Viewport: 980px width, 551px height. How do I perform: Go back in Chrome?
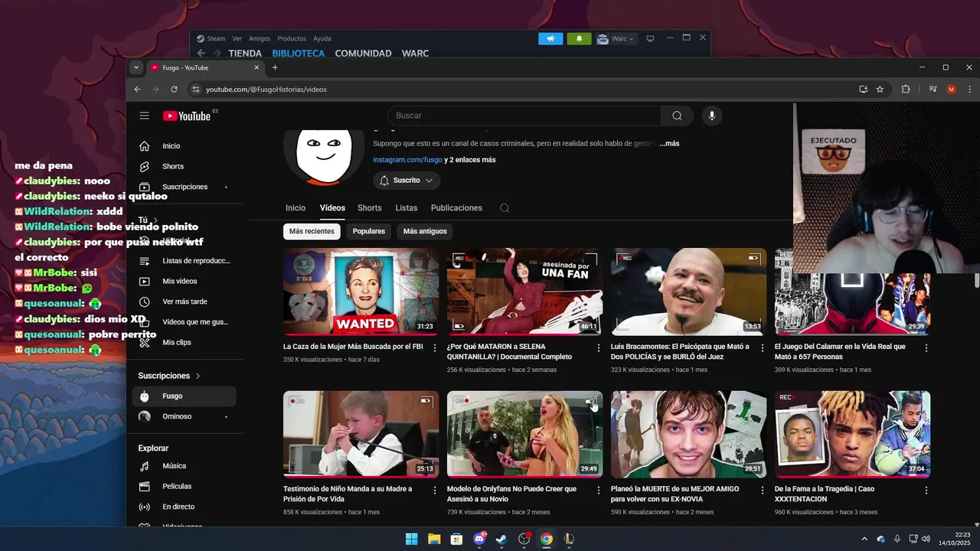137,90
